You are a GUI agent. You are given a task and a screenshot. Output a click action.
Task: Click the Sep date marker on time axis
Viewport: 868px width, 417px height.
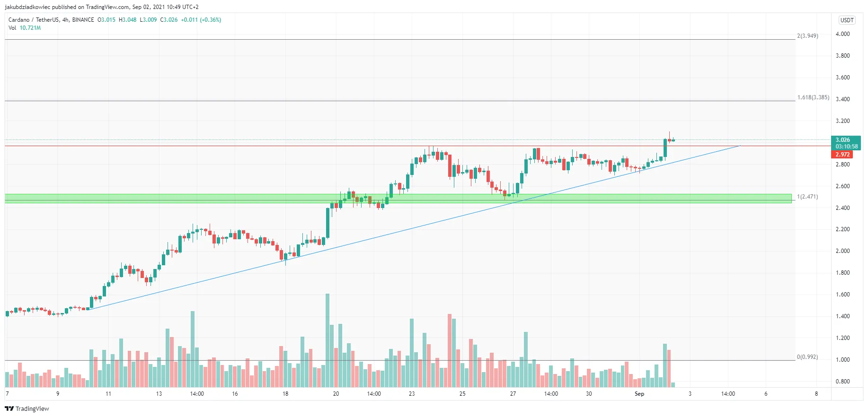[x=639, y=394]
